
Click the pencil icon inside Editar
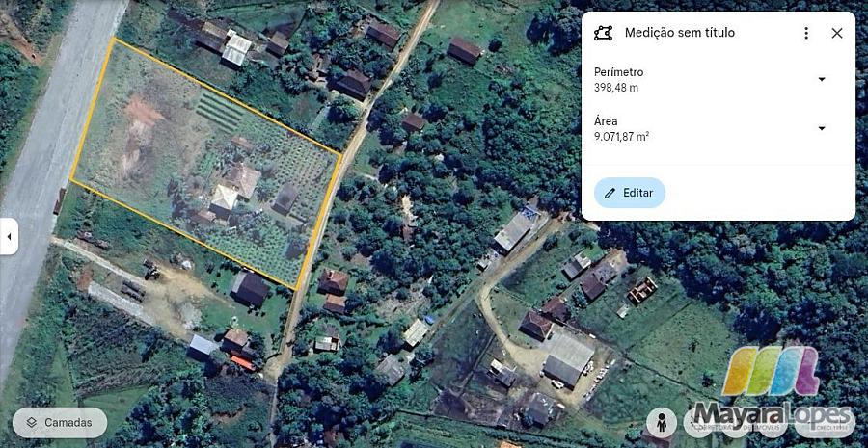click(610, 193)
